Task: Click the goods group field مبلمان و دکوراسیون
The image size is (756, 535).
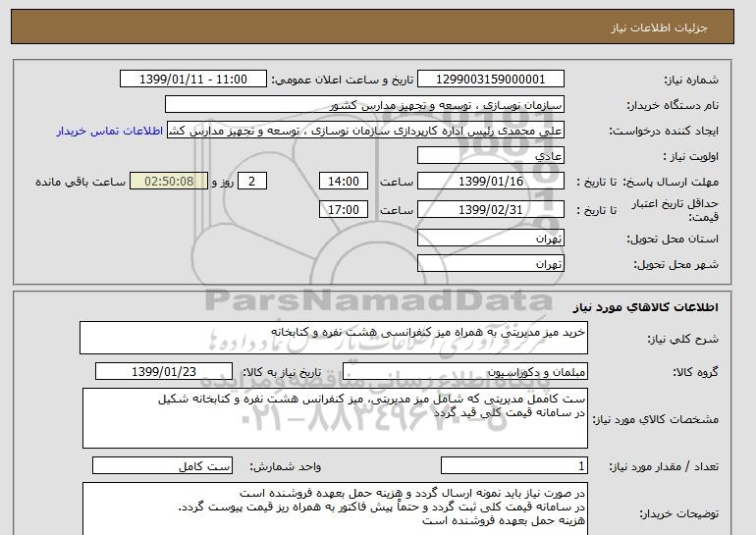Action: click(x=464, y=372)
